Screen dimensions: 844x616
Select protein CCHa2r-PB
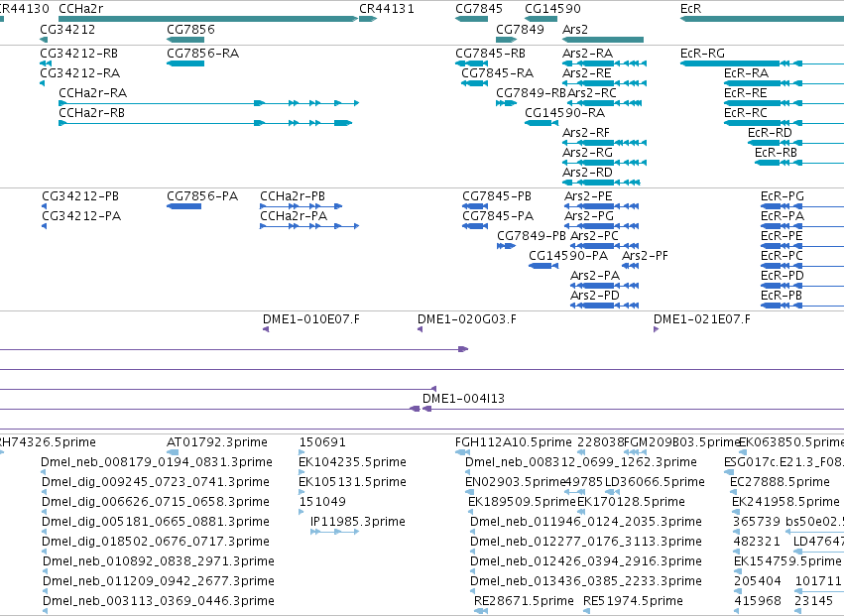(301, 206)
